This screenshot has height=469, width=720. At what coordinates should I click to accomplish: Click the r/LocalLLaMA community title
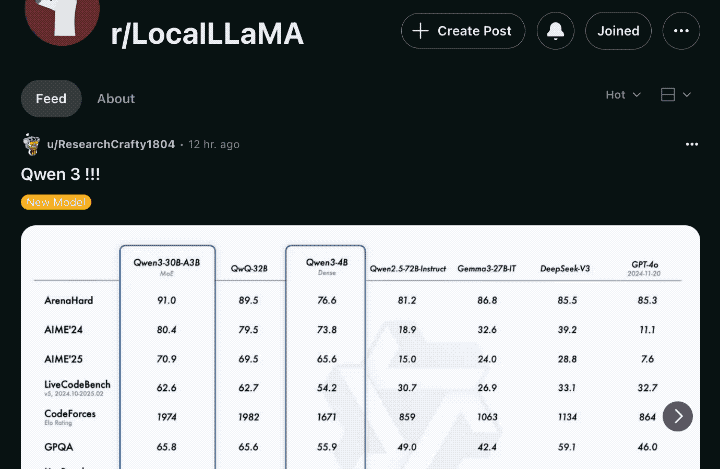[208, 33]
